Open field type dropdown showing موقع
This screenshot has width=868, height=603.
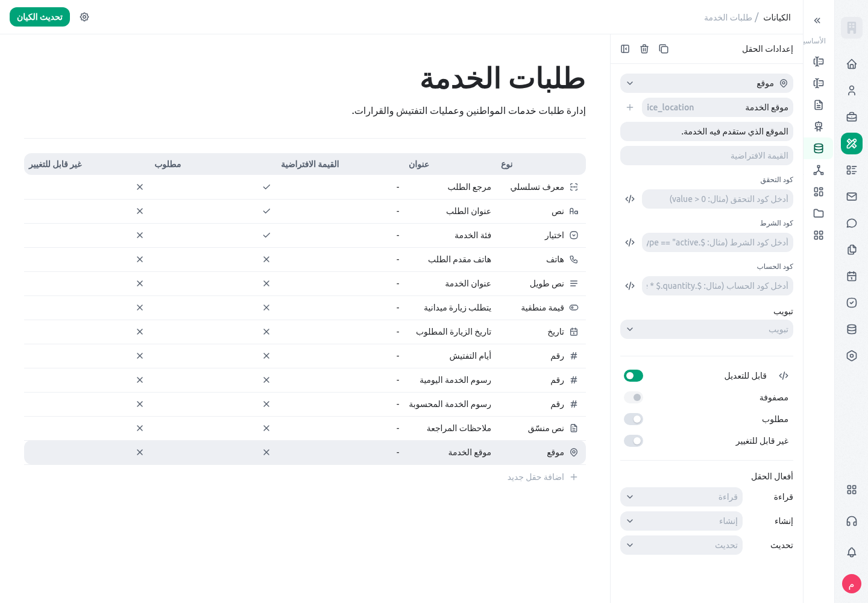click(706, 83)
